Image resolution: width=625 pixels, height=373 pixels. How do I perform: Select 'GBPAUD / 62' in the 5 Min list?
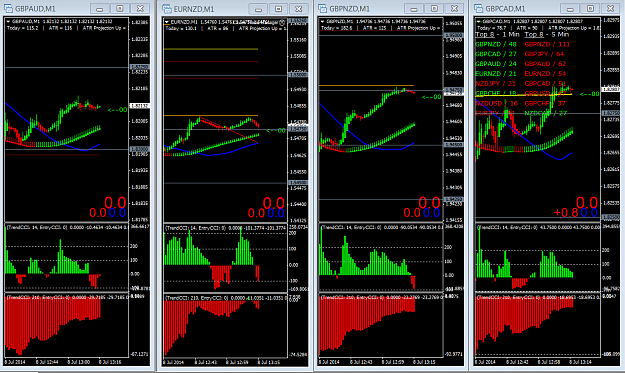coord(545,64)
